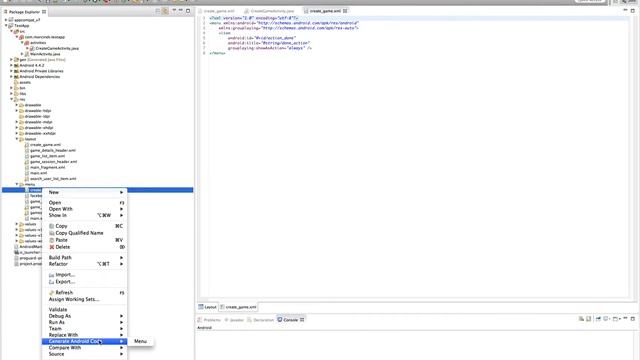This screenshot has height=360, width=640.
Task: Click the Layout tab icon below editor
Action: (201, 307)
